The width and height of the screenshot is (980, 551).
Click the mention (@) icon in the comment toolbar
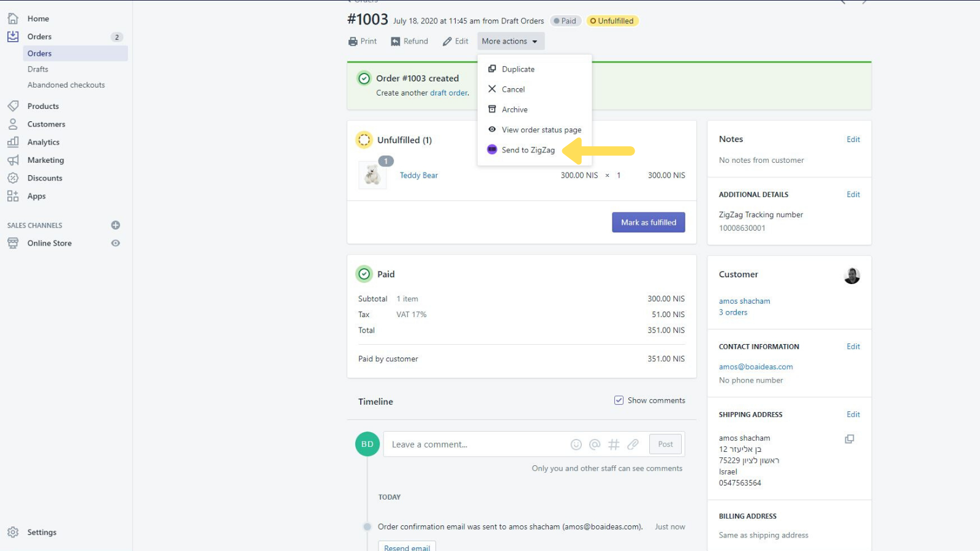coord(595,444)
